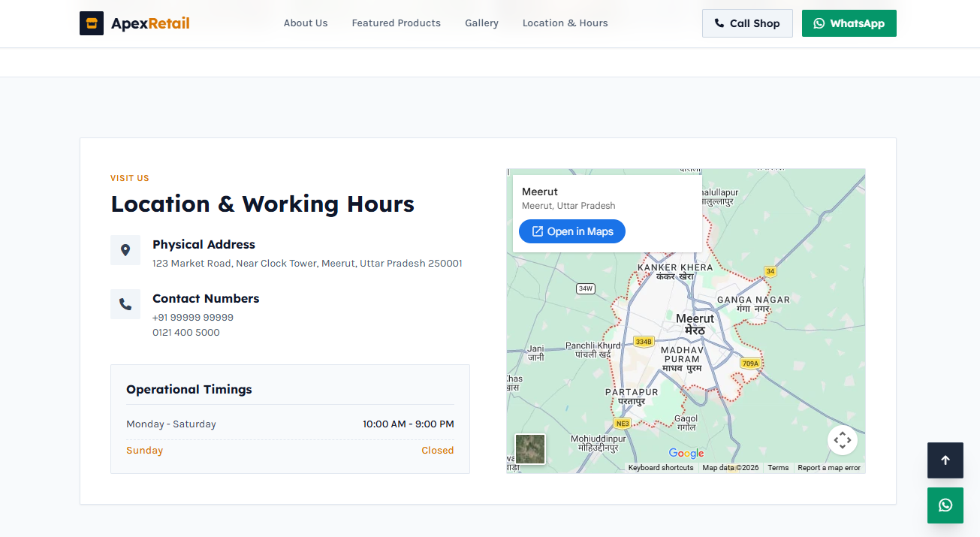Image resolution: width=980 pixels, height=537 pixels.
Task: Open Keyboard shortcuts on the map
Action: pyautogui.click(x=661, y=468)
